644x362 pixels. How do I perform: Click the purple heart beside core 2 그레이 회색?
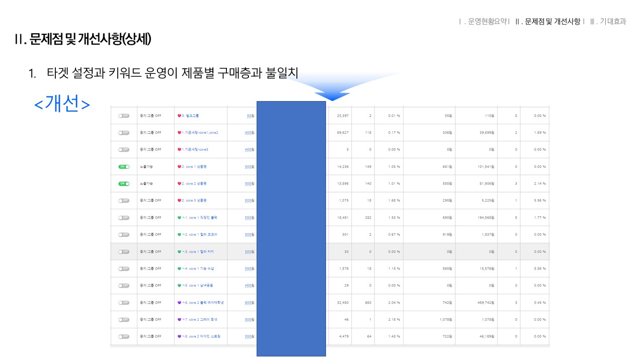[x=180, y=319]
